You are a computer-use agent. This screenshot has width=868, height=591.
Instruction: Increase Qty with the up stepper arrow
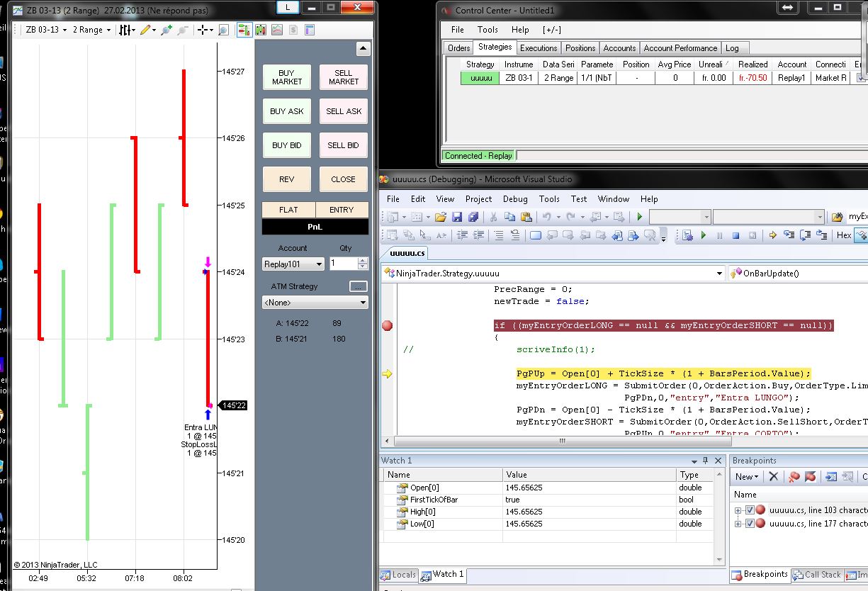pyautogui.click(x=363, y=260)
